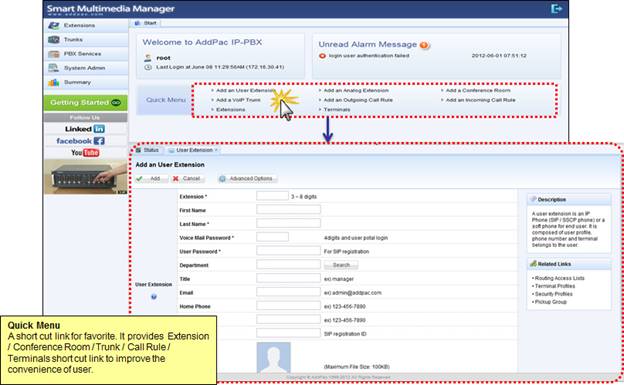624x385 pixels.
Task: Open Routing Access Lists related link
Action: [x=560, y=278]
